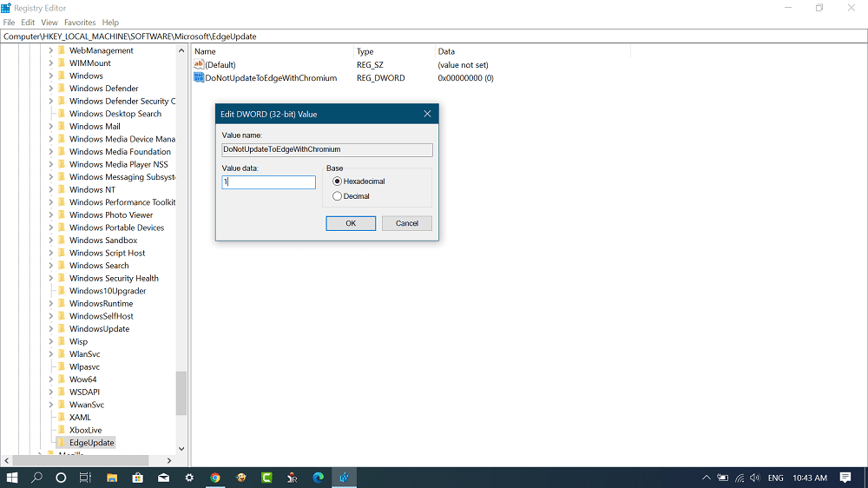
Task: Open Microsoft Edge from the taskbar
Action: 319,478
